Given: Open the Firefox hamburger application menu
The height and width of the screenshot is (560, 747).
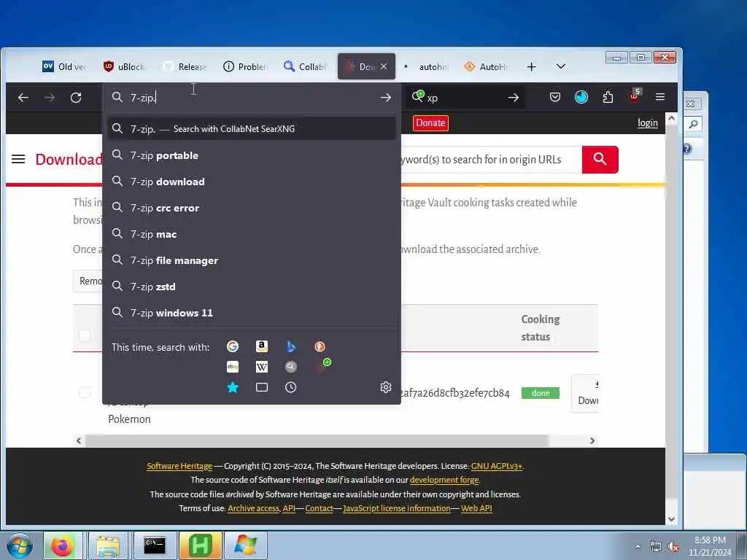Looking at the screenshot, I should [x=659, y=97].
